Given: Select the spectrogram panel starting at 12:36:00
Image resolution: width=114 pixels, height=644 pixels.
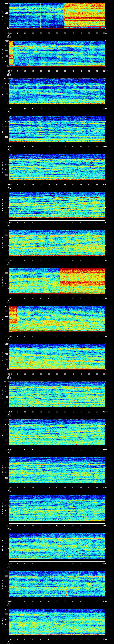Looking at the screenshot, I should [57, 281].
